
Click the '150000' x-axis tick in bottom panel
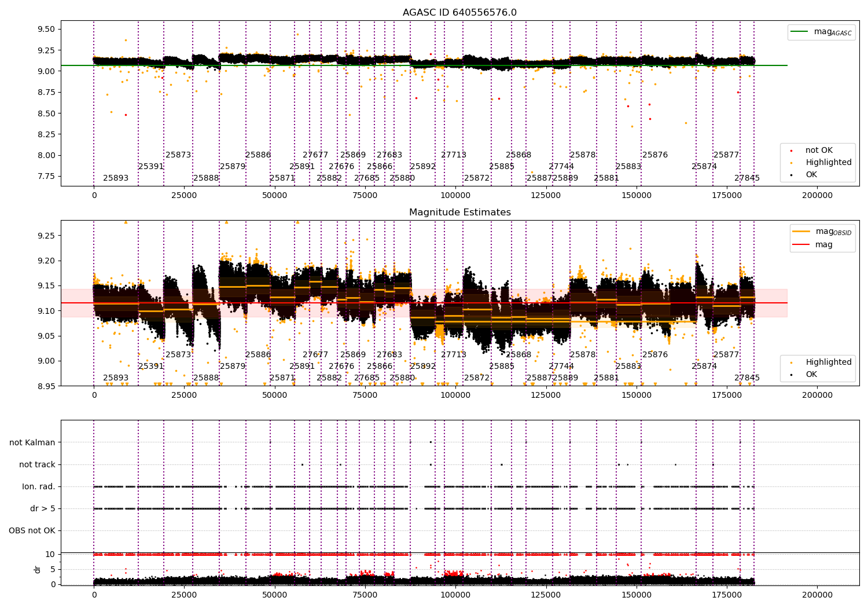637,595
